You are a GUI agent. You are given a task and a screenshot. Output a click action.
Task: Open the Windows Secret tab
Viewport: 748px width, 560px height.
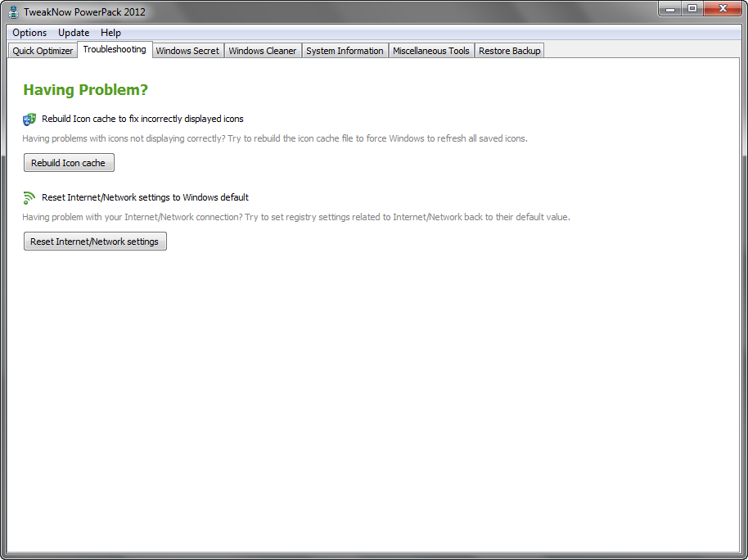coord(187,51)
